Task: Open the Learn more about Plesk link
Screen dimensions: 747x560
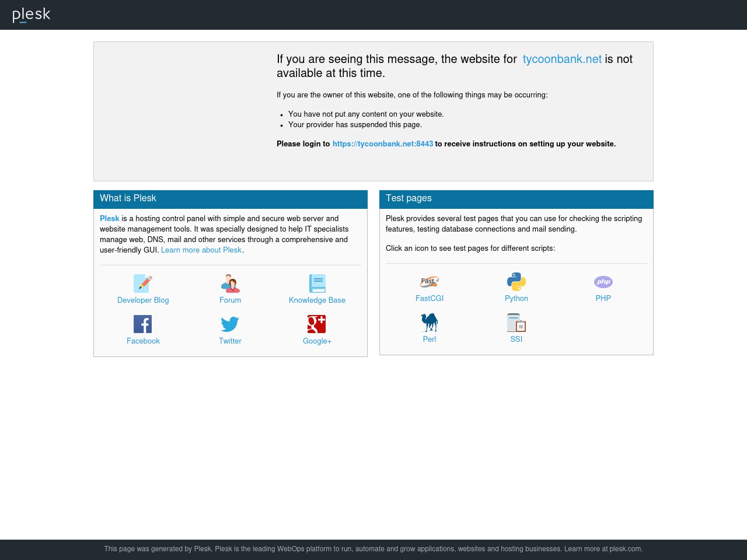Action: tap(201, 250)
